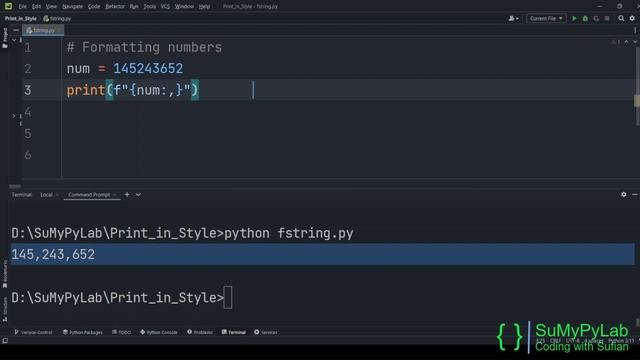Viewport: 640px width, 360px height.
Task: Select the fstring.py editor tab
Action: [x=43, y=30]
